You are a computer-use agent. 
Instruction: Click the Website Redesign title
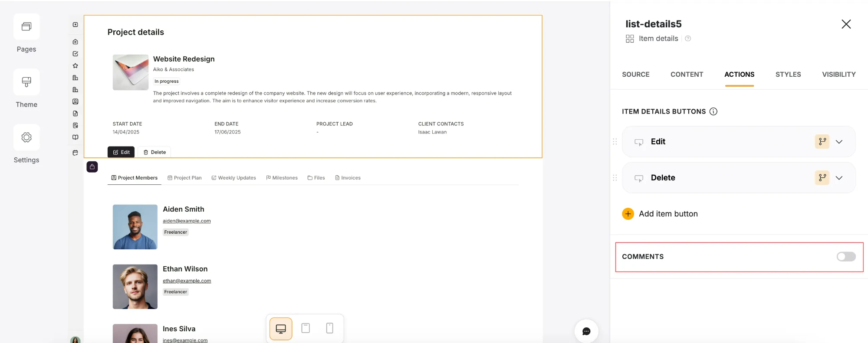coord(184,59)
